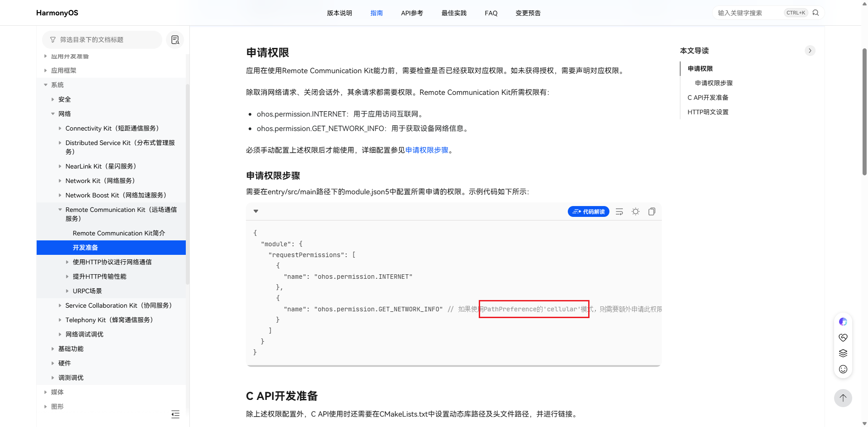
Task: Jump to 申请权限步骤 in article guide
Action: pyautogui.click(x=714, y=83)
